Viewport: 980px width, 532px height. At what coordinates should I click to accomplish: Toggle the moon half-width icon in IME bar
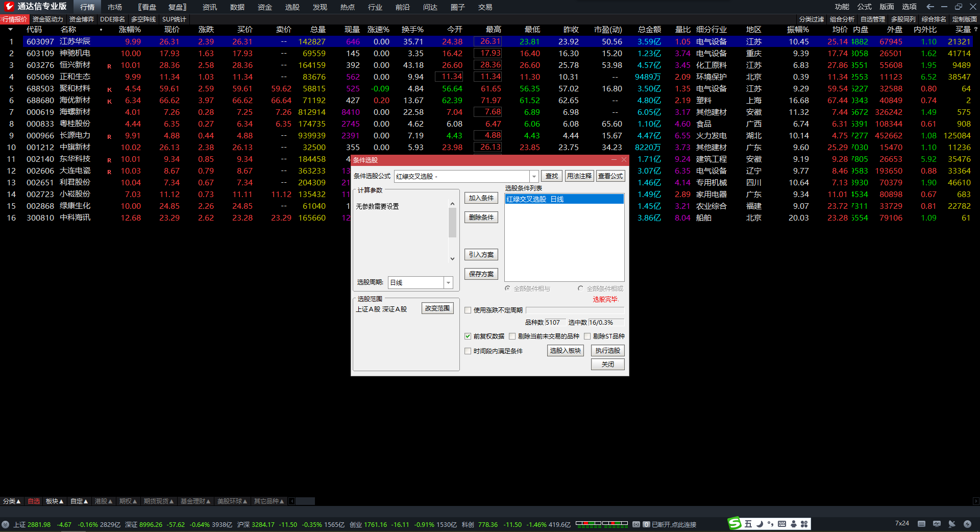tap(759, 524)
